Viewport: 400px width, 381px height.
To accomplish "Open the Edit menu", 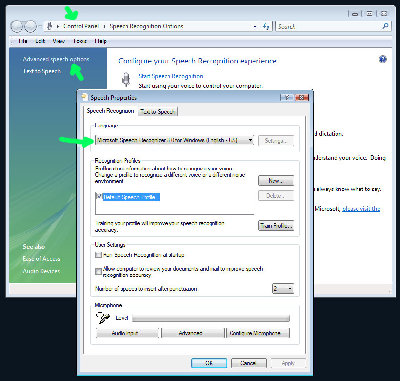I will 40,41.
